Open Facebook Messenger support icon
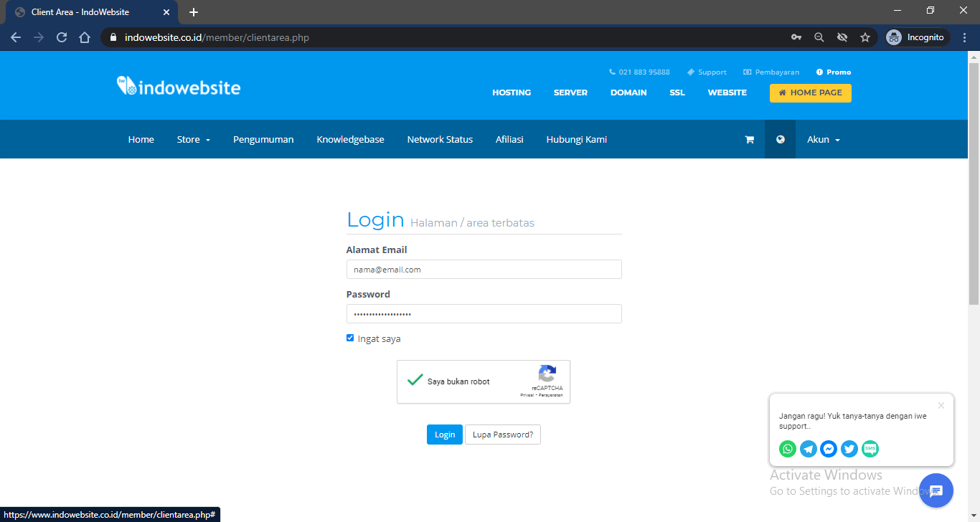 click(x=829, y=449)
